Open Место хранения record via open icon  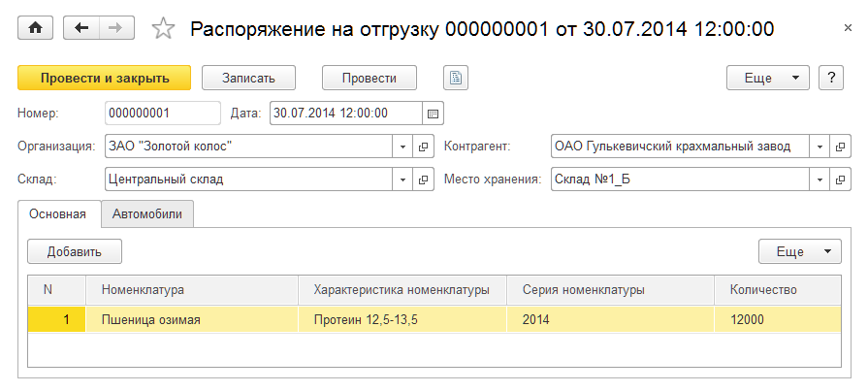click(840, 180)
